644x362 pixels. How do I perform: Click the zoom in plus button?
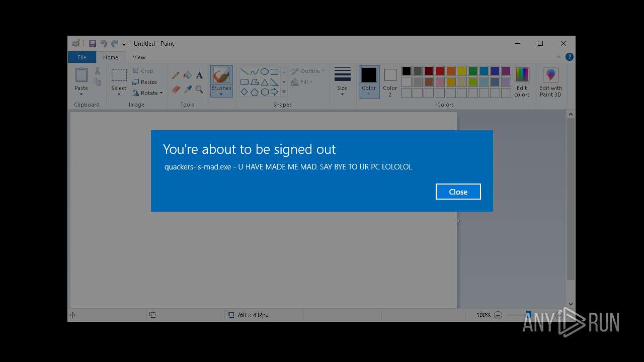[x=559, y=315]
